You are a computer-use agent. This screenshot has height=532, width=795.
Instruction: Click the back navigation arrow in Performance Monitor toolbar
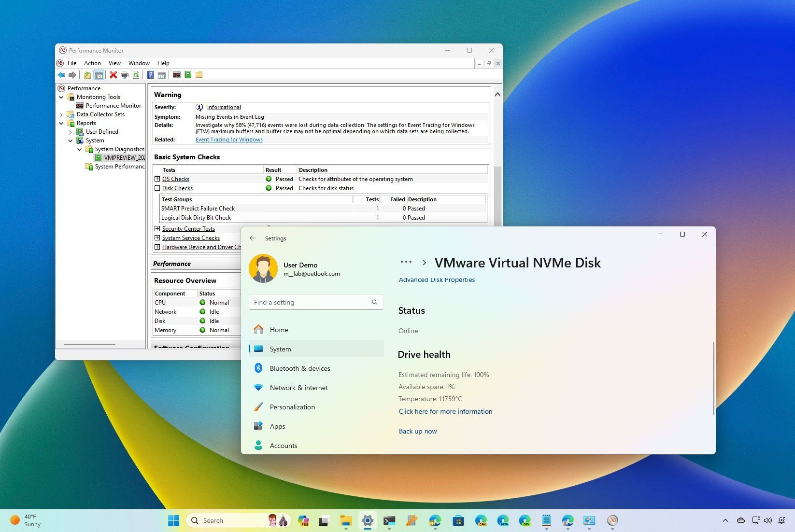pyautogui.click(x=61, y=75)
